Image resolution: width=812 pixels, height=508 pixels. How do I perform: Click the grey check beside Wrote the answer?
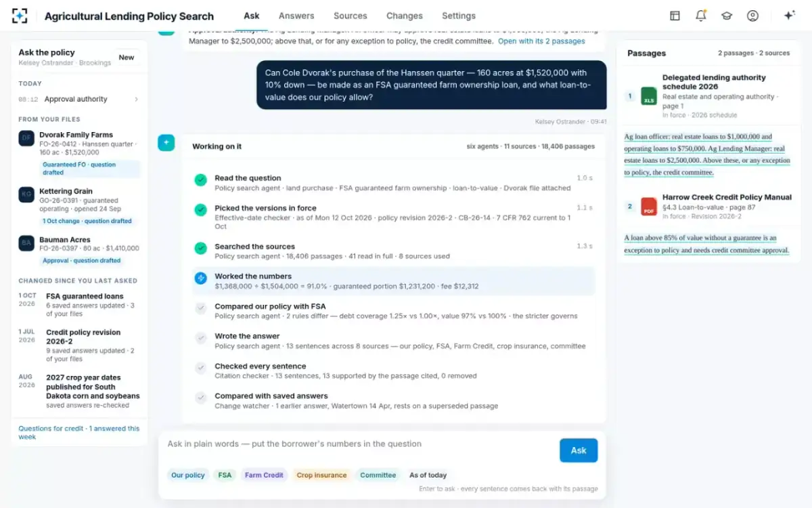pyautogui.click(x=200, y=337)
